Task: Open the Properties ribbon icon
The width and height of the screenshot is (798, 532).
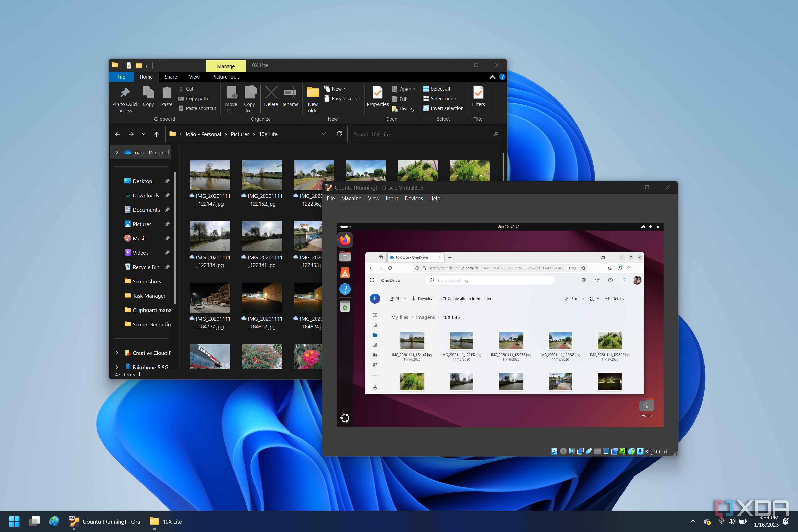Action: [x=377, y=93]
